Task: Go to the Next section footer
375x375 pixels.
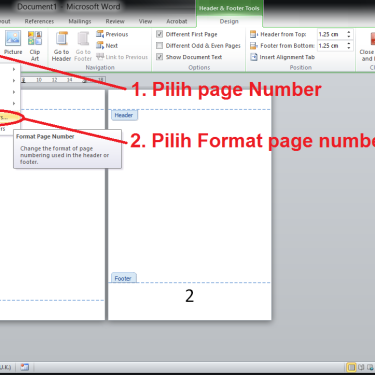Action: tap(107, 46)
